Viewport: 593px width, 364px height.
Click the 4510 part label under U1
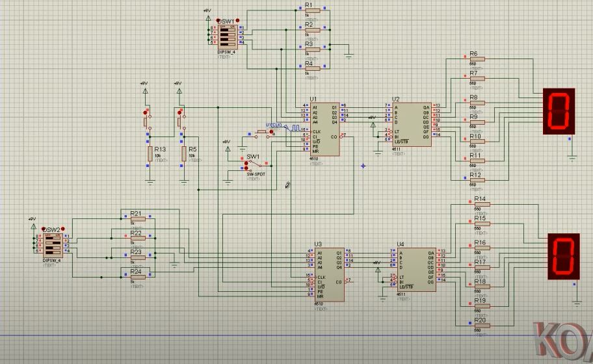coord(314,159)
